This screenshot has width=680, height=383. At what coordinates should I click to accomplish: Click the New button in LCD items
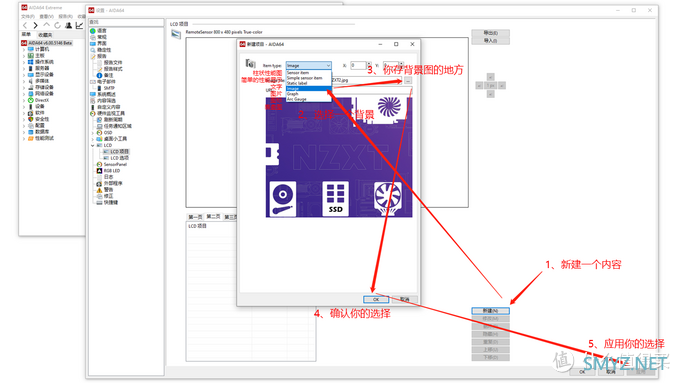tap(490, 311)
